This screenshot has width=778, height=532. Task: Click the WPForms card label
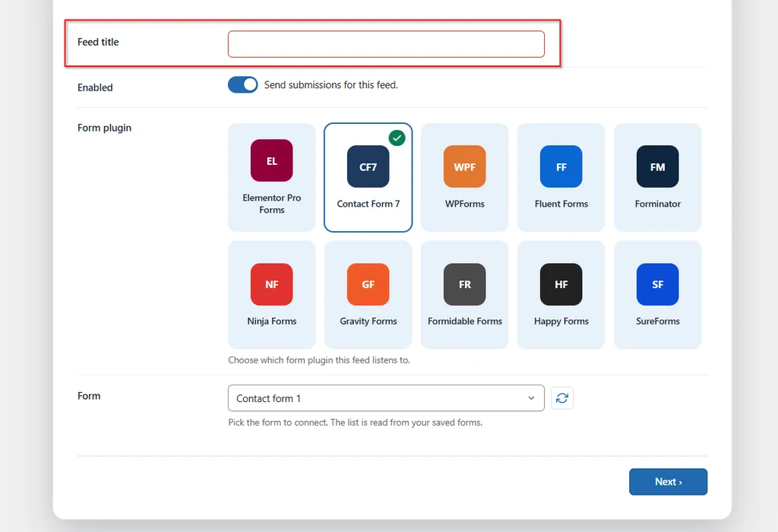(464, 204)
